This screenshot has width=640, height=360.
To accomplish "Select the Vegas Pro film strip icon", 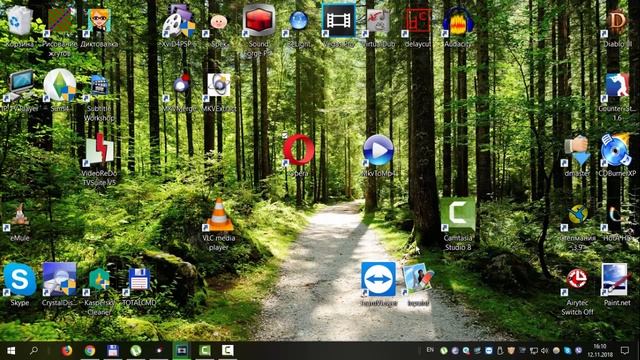I will pyautogui.click(x=338, y=19).
